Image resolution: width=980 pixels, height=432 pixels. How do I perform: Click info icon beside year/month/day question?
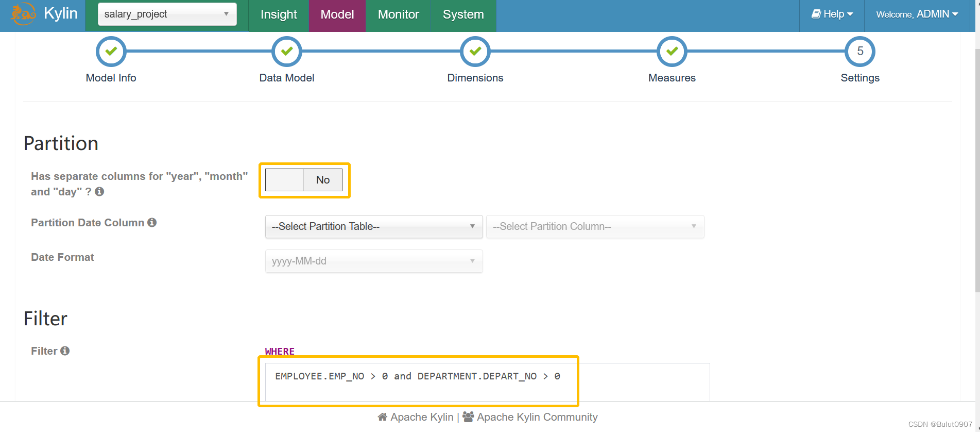pos(99,191)
